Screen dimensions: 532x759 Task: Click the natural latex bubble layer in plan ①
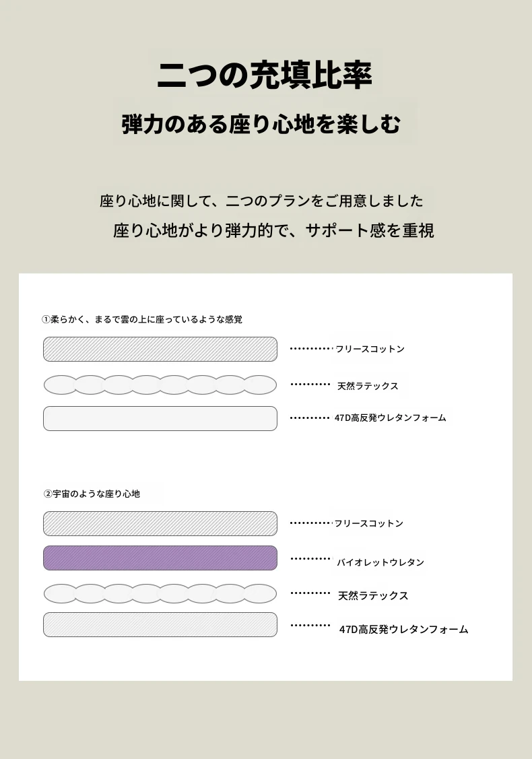coord(160,385)
